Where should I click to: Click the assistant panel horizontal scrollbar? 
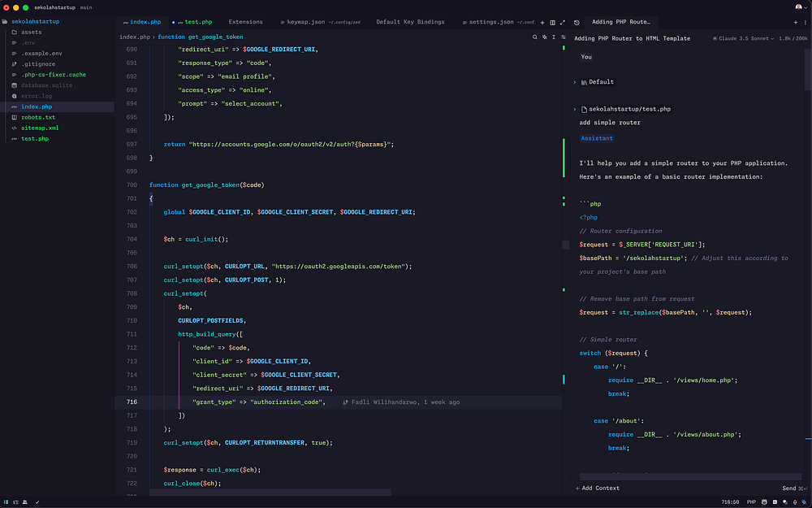690,476
